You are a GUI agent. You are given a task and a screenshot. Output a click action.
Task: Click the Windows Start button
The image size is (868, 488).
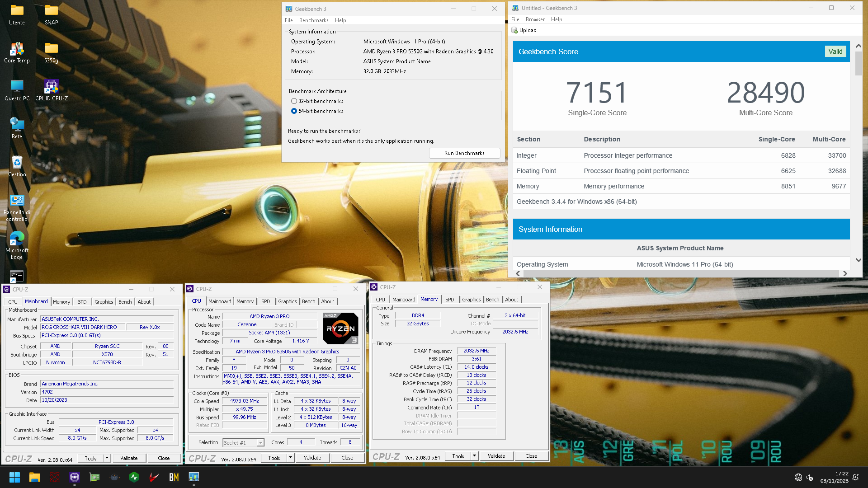click(x=14, y=477)
